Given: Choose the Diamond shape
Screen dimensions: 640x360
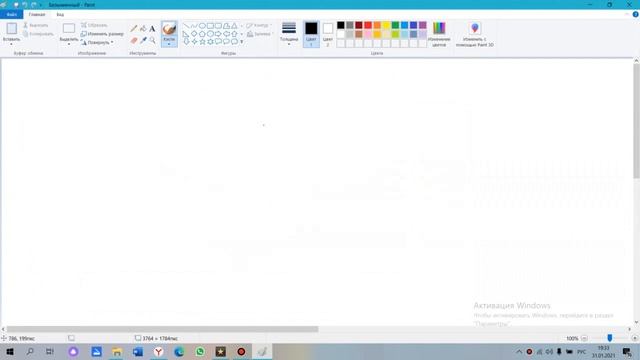Looking at the screenshot, I should tap(194, 34).
